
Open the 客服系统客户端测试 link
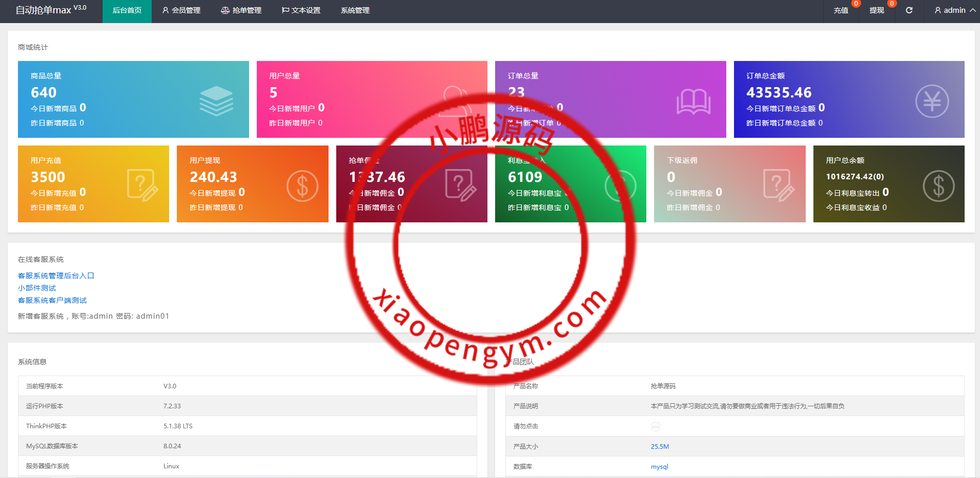tap(52, 300)
